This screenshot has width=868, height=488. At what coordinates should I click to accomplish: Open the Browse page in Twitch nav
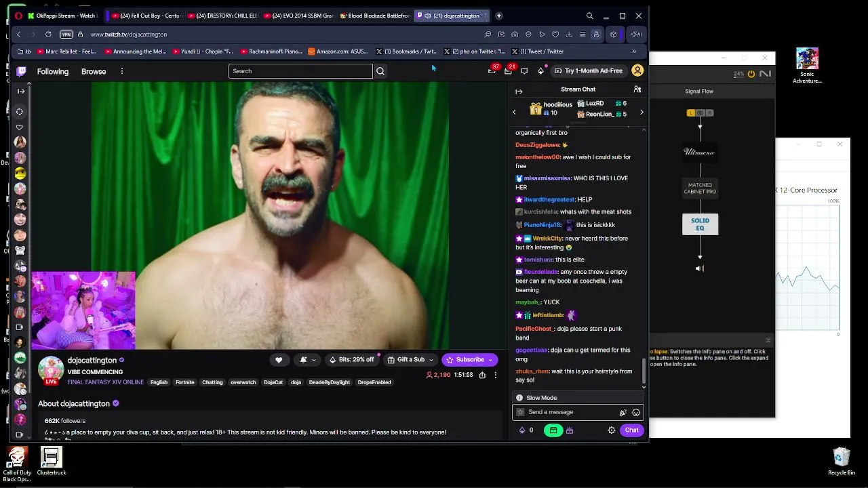pyautogui.click(x=94, y=71)
